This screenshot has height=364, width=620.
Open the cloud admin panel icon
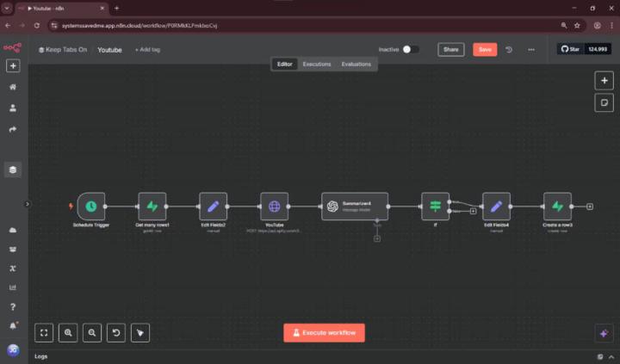click(x=13, y=230)
